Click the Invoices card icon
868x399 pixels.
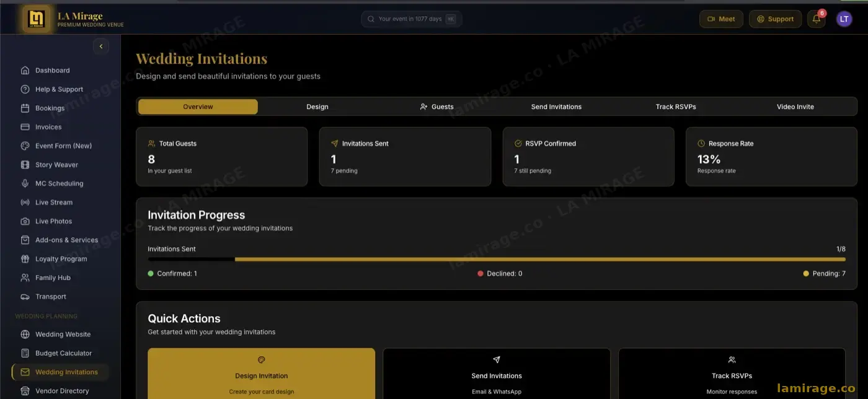[25, 127]
